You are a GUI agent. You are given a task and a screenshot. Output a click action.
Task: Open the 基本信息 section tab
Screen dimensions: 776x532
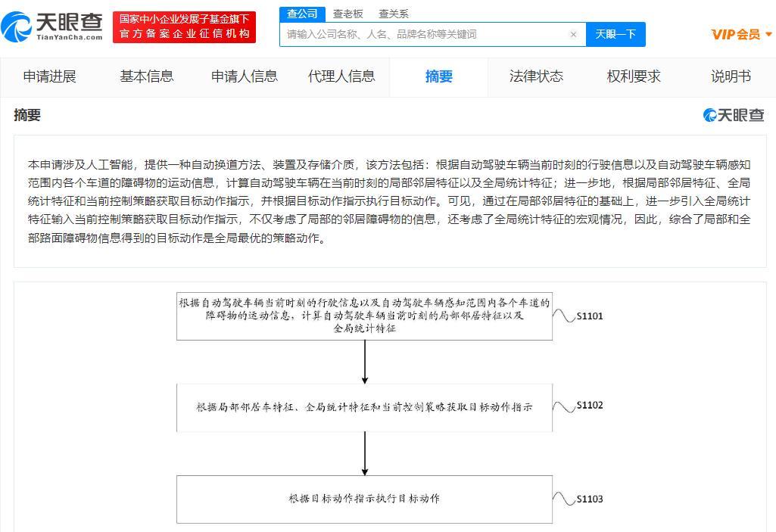tap(146, 76)
